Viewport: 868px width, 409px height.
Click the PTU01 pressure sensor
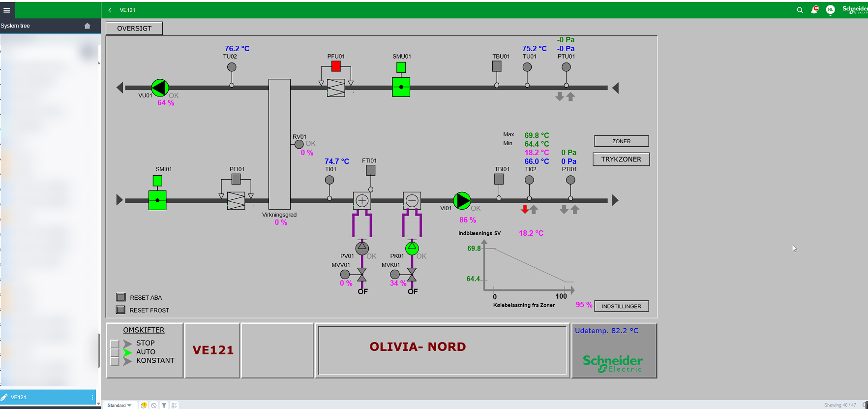click(567, 67)
